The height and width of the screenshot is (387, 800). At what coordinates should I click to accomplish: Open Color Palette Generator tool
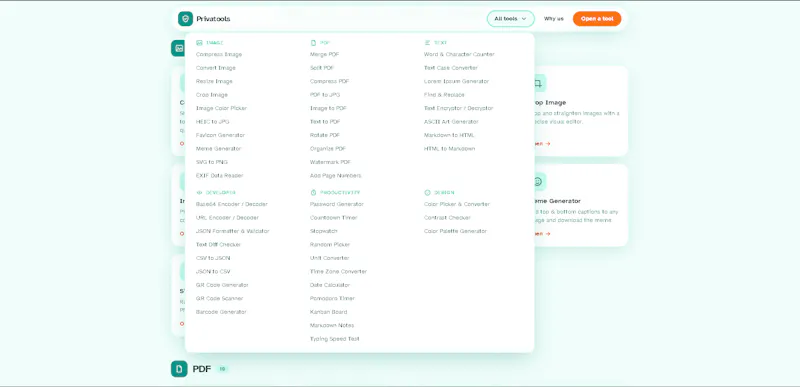pyautogui.click(x=455, y=231)
